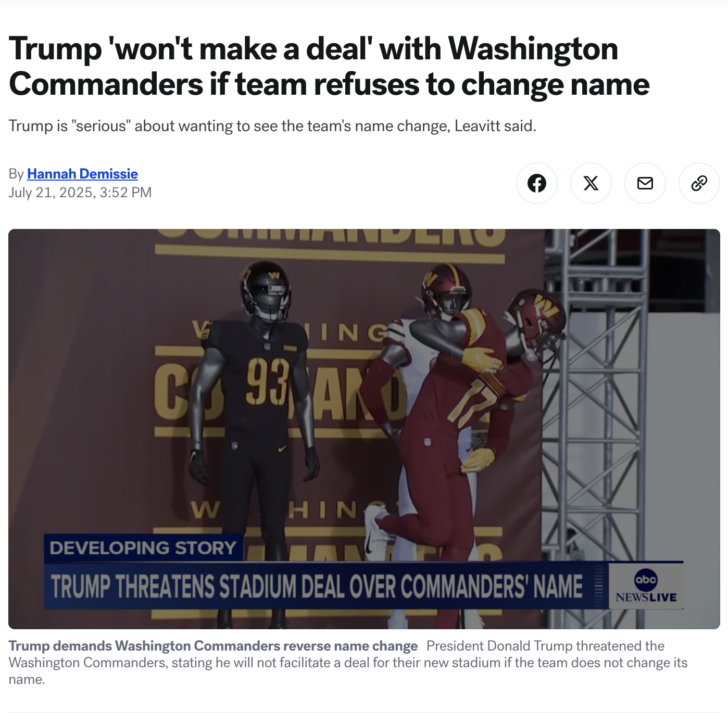Click the 'Trump threatens stadium deal' lower-third banner
728x713 pixels.
(x=317, y=586)
